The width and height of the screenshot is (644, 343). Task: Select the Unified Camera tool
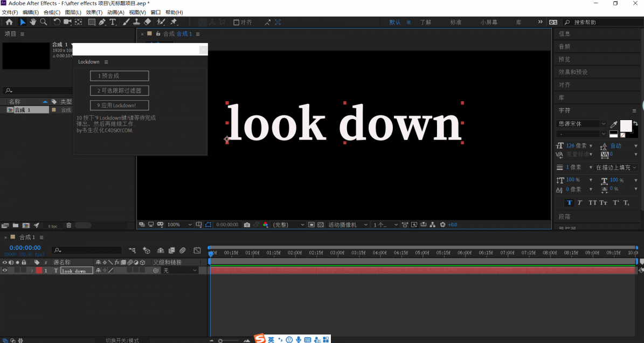(67, 22)
